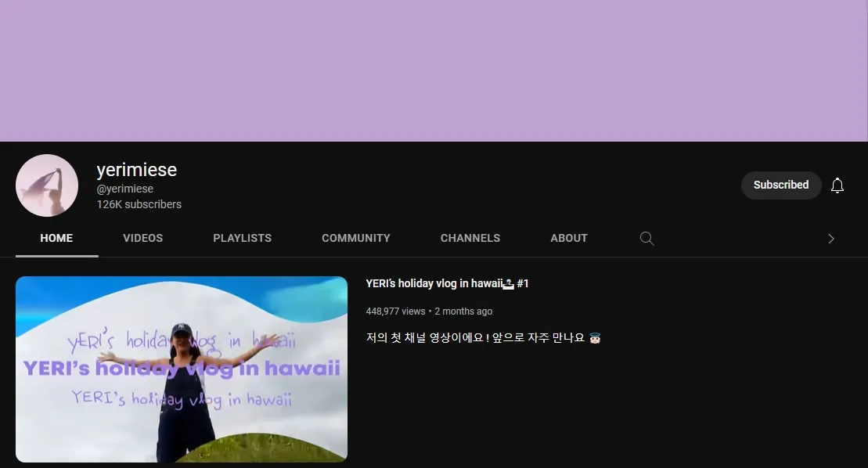868x468 pixels.
Task: Click the yerimiese channel name heading
Action: pos(137,170)
